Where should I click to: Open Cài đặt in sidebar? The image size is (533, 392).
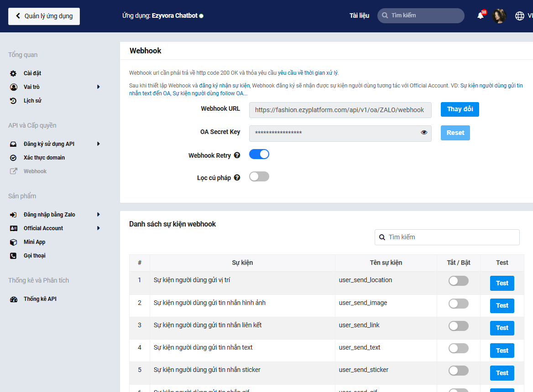(x=32, y=73)
